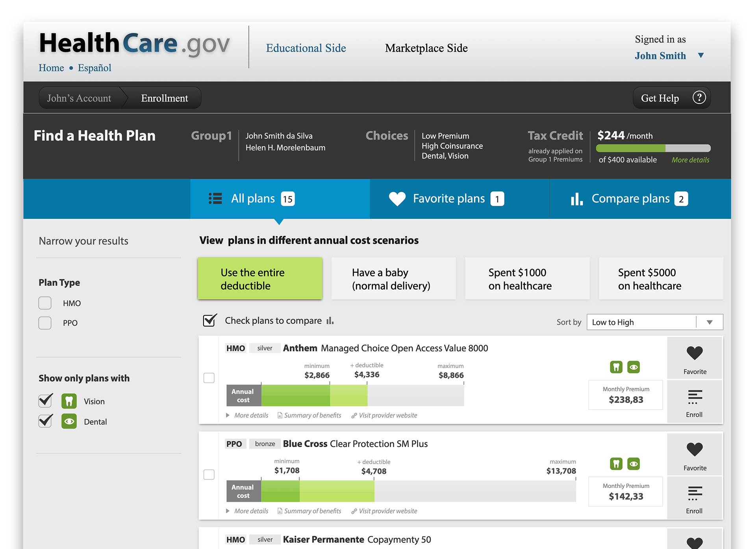Click the tooth icon in the sidebar filter
756x549 pixels.
(x=69, y=401)
